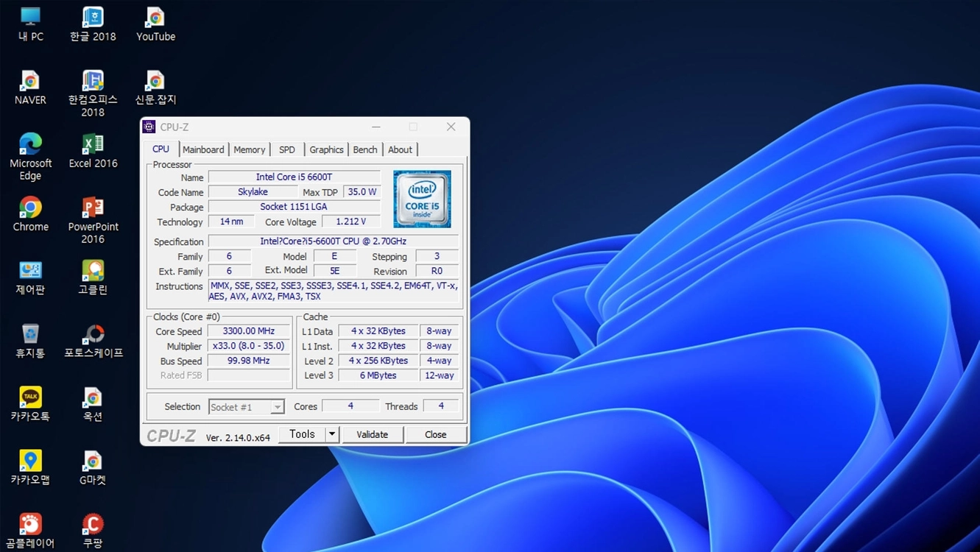Expand the Tools dropdown arrow

click(x=332, y=434)
